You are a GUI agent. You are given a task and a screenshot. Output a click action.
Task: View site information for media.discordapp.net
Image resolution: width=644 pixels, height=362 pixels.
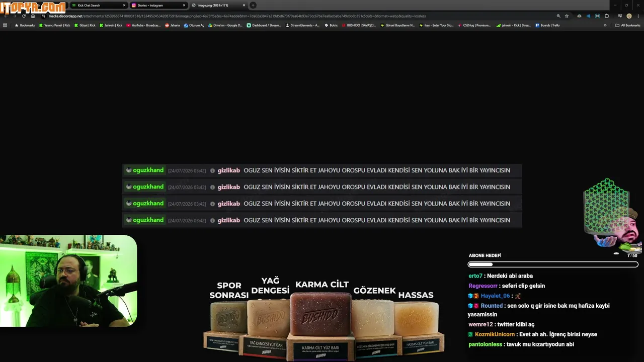(44, 16)
